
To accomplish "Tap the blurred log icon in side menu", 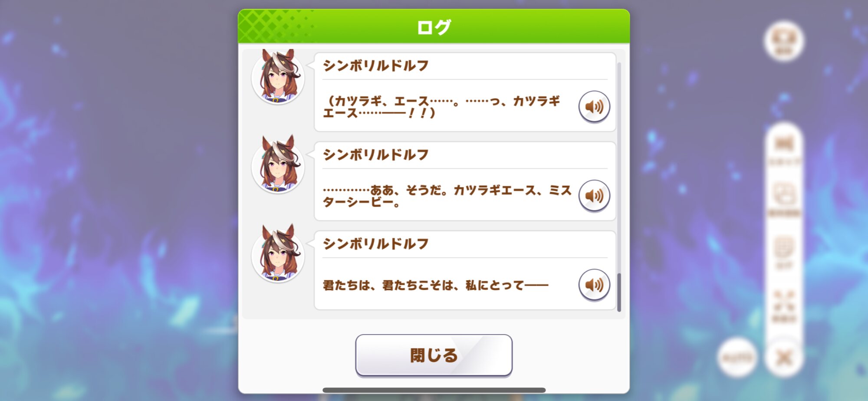I will pyautogui.click(x=784, y=254).
